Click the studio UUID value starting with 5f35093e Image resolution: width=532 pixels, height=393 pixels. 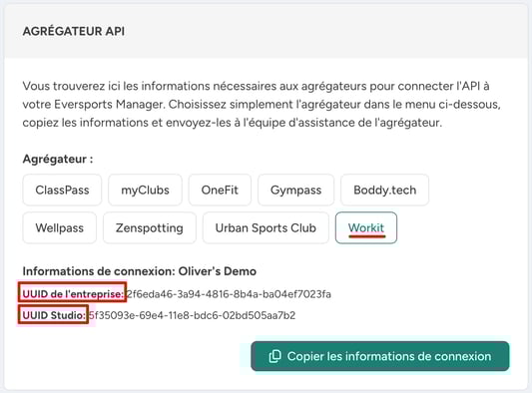192,315
